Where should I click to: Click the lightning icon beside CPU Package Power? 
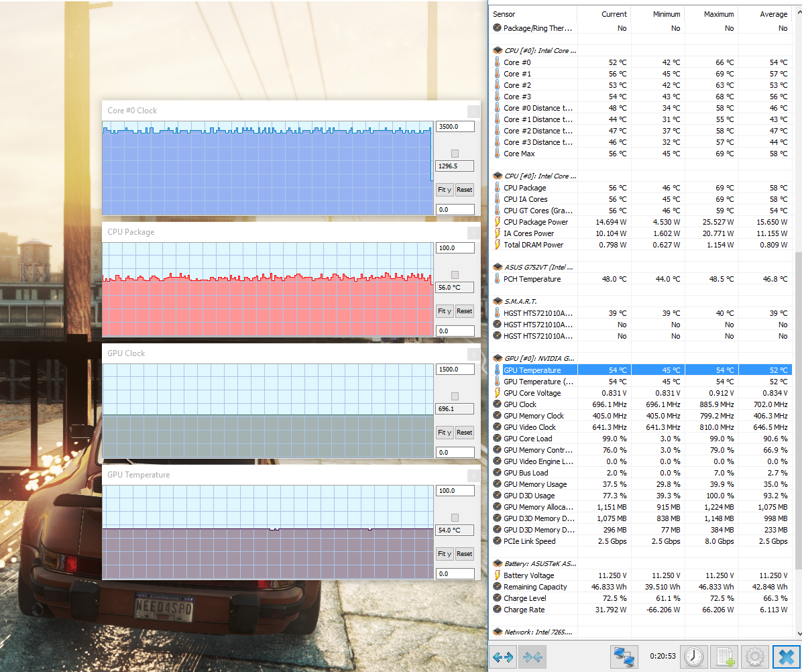(x=497, y=221)
